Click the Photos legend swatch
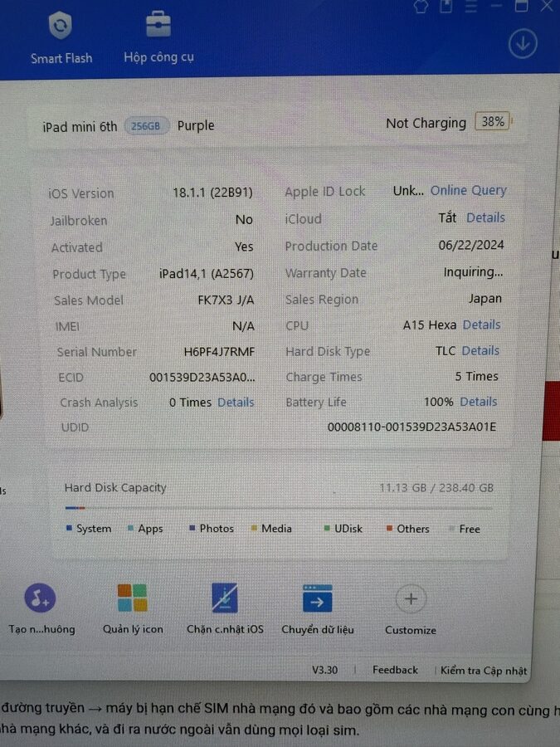560x747 pixels. coord(192,528)
